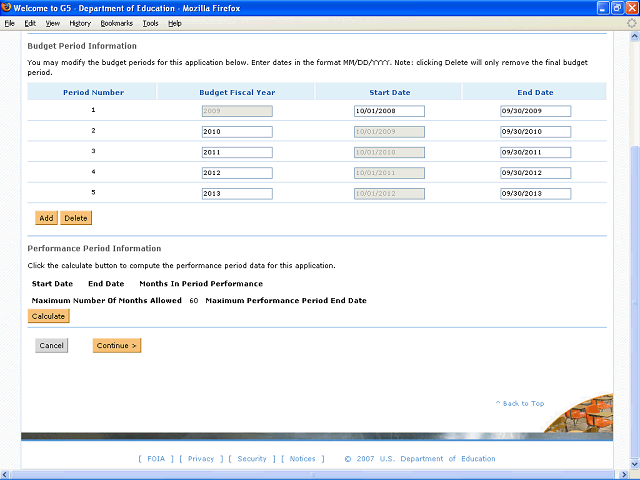Screen dimensions: 640x480
Task: Open the File menu
Action: pos(10,24)
